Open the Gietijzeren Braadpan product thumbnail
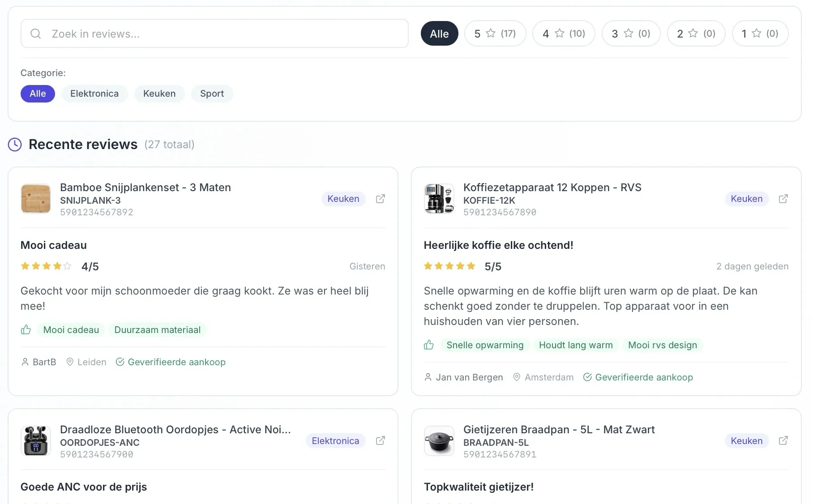The width and height of the screenshot is (813, 504). coord(439,441)
